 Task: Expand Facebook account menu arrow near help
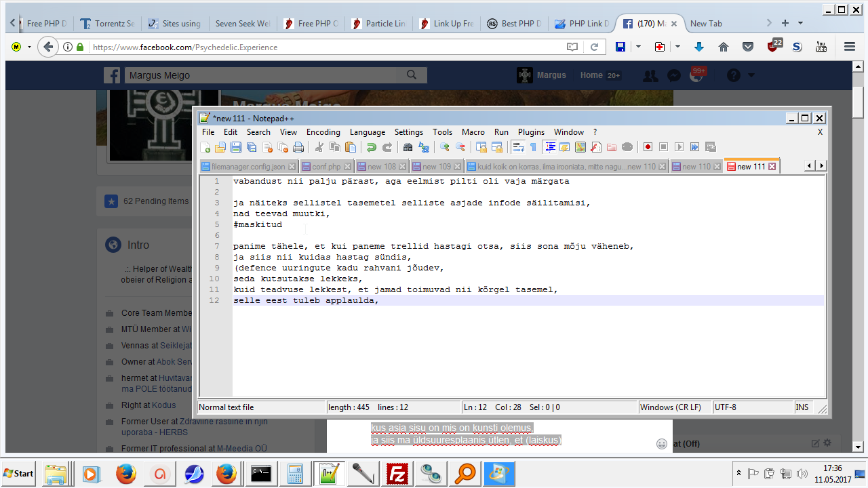click(751, 76)
